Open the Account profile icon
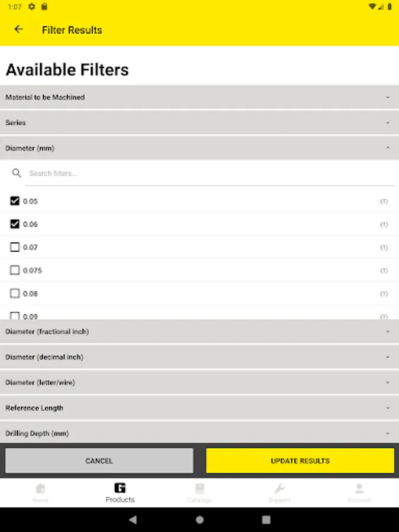The width and height of the screenshot is (399, 532). (x=359, y=489)
